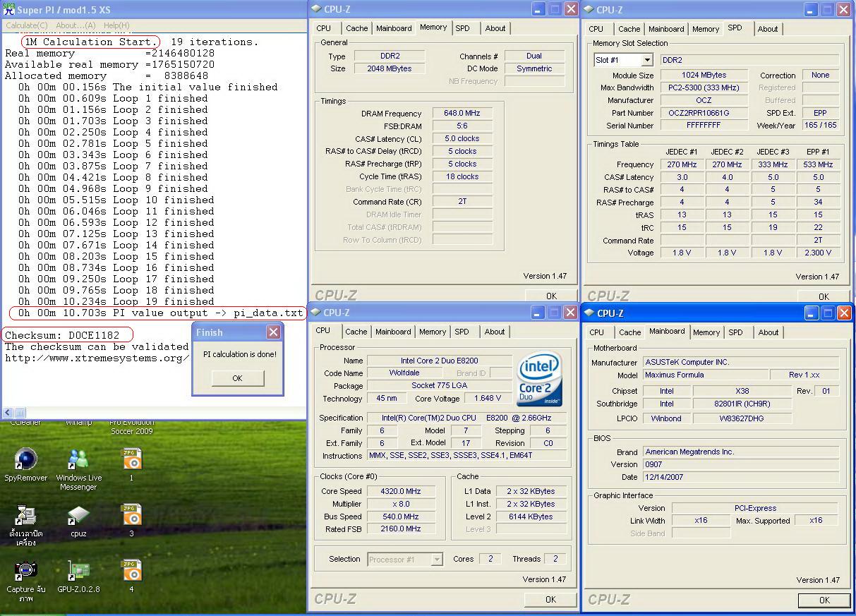Close the Finish dialog with X button
The width and height of the screenshot is (856, 616).
274,332
